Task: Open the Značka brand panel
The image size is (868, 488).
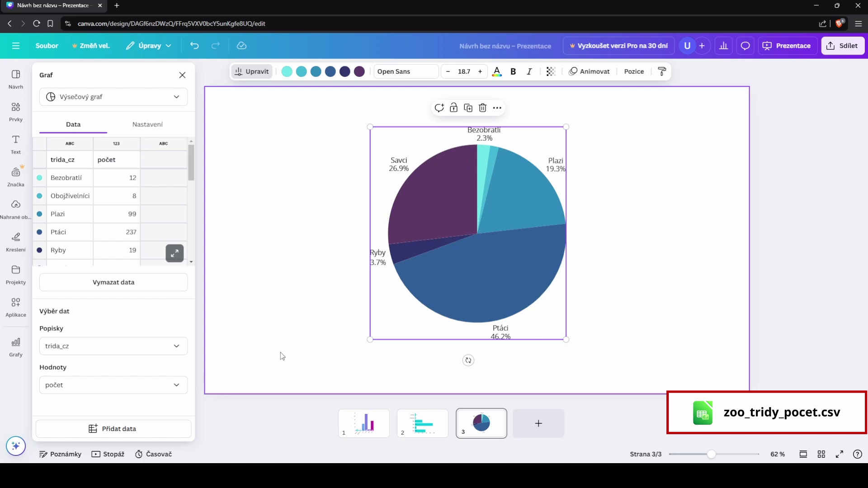Action: tap(16, 177)
